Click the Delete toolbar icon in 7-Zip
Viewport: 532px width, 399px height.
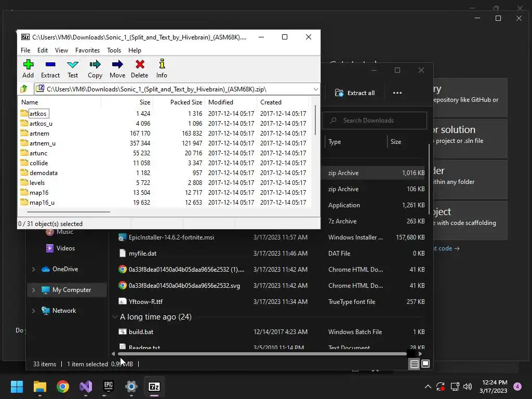tap(139, 69)
